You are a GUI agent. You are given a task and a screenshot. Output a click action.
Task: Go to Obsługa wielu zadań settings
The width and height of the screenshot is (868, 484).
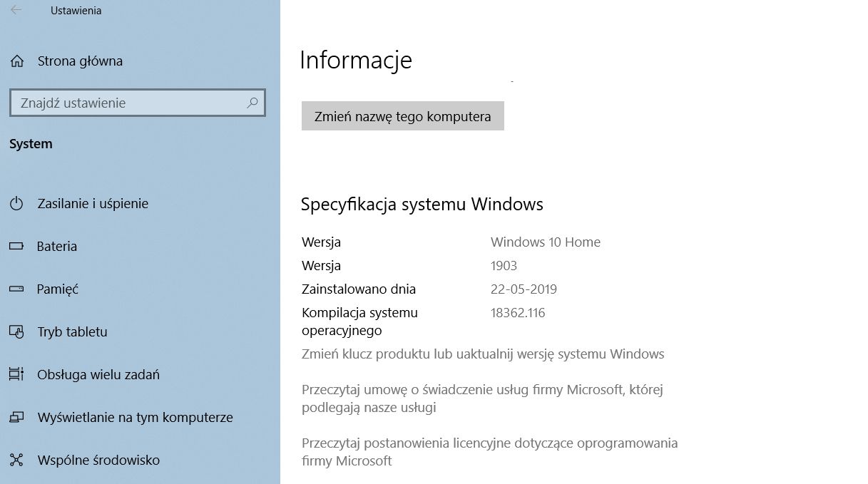[x=98, y=375]
